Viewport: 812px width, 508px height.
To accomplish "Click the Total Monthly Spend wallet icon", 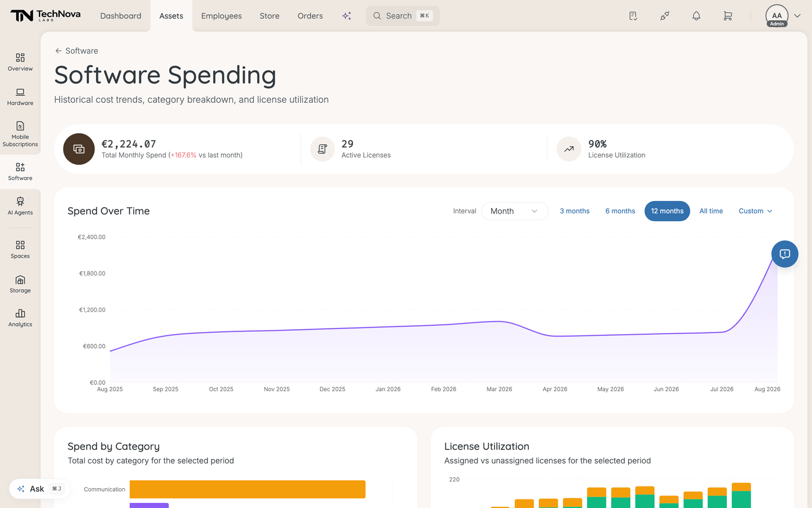I will pyautogui.click(x=79, y=149).
